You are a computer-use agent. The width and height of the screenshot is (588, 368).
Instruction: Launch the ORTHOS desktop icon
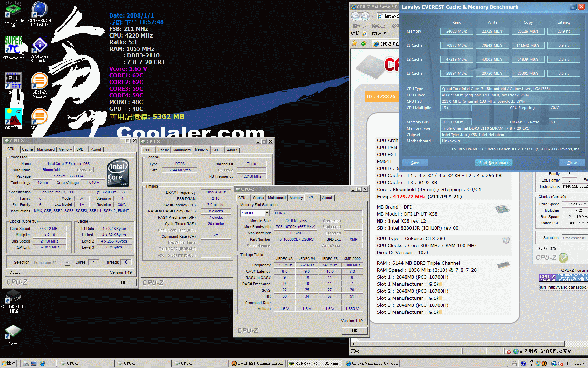click(13, 119)
